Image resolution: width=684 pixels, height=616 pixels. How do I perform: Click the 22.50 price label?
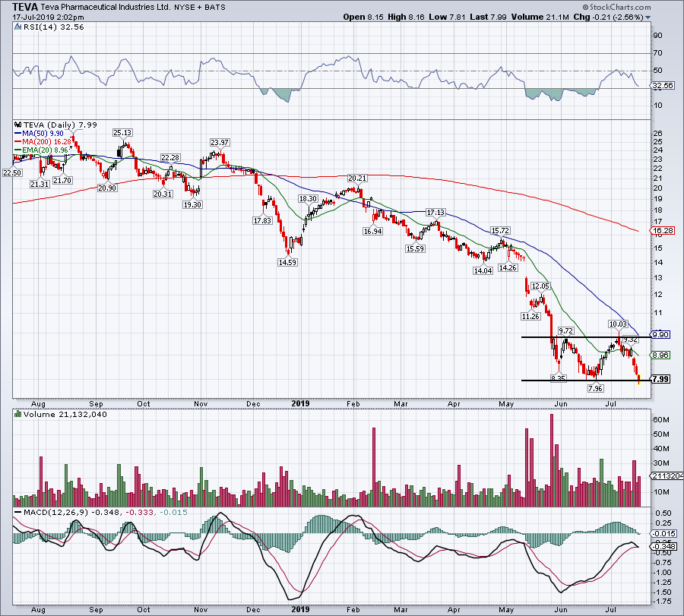[12, 172]
